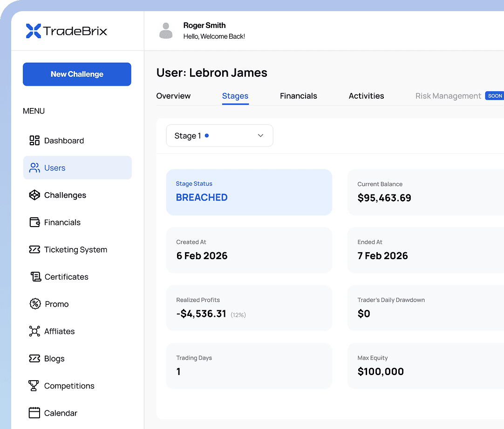Select the Risk Management tab
The image size is (504, 429).
tap(448, 96)
